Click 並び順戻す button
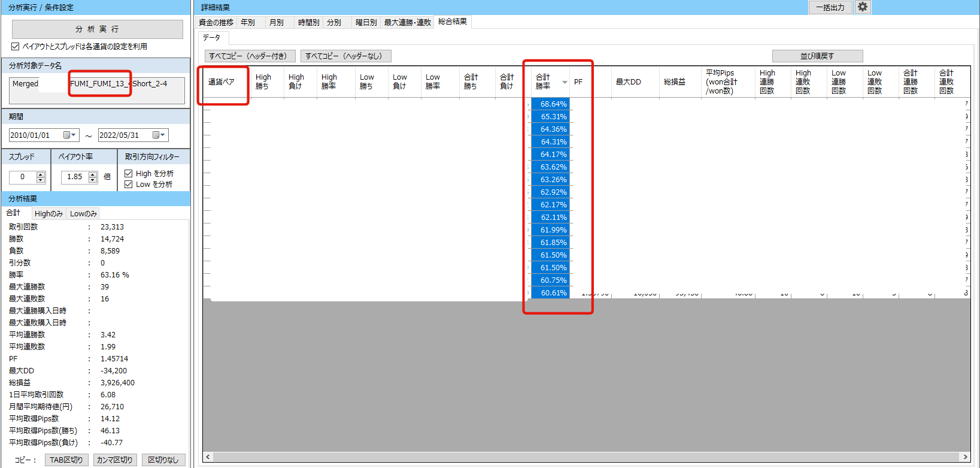The image size is (980, 468). [817, 56]
